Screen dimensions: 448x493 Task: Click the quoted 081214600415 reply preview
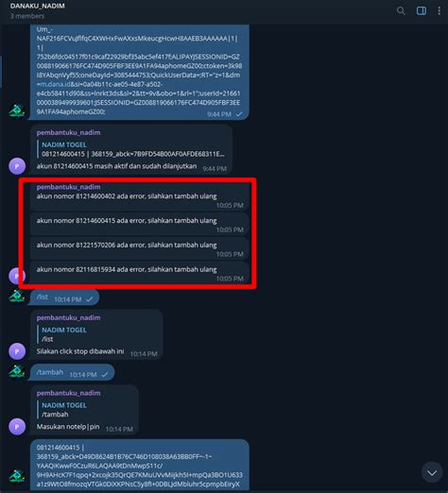click(x=132, y=149)
